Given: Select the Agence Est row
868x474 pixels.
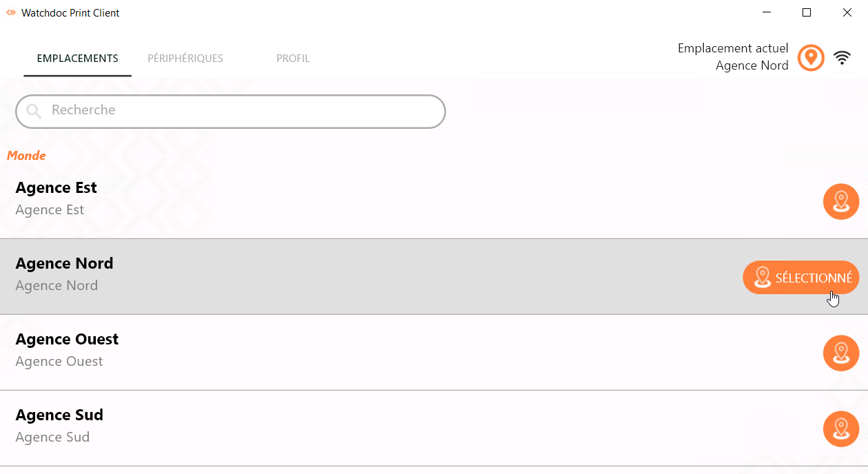Looking at the screenshot, I should click(x=345, y=199).
